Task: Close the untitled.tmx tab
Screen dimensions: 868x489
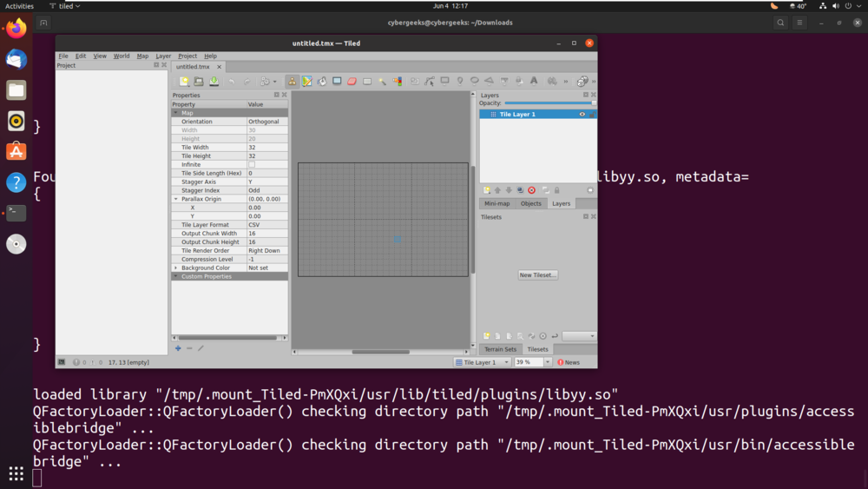Action: tap(220, 67)
